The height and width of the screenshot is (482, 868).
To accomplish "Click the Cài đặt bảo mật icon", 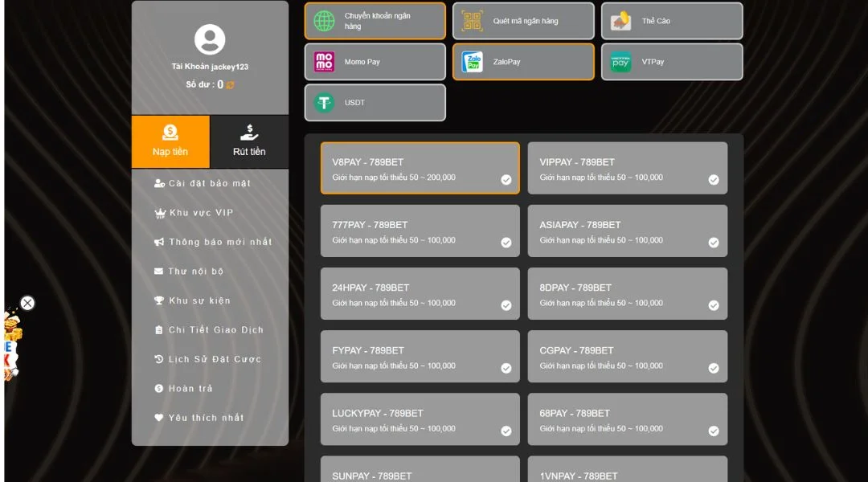I will [x=159, y=183].
